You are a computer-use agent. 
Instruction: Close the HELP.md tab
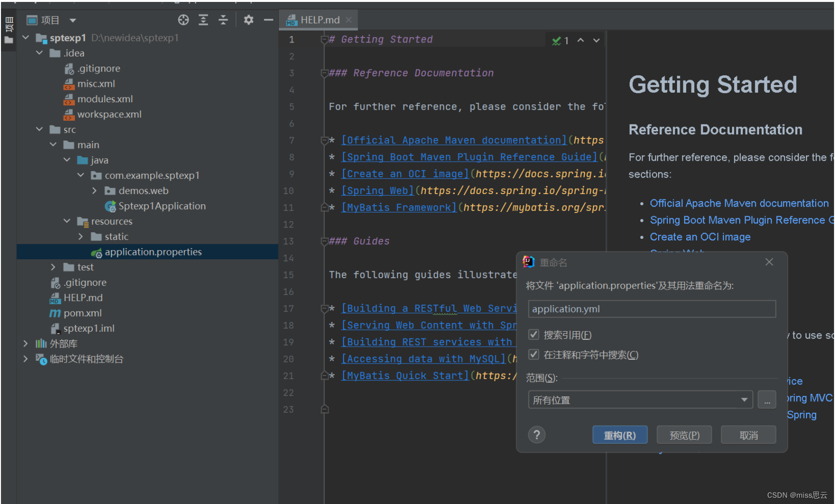(x=348, y=20)
